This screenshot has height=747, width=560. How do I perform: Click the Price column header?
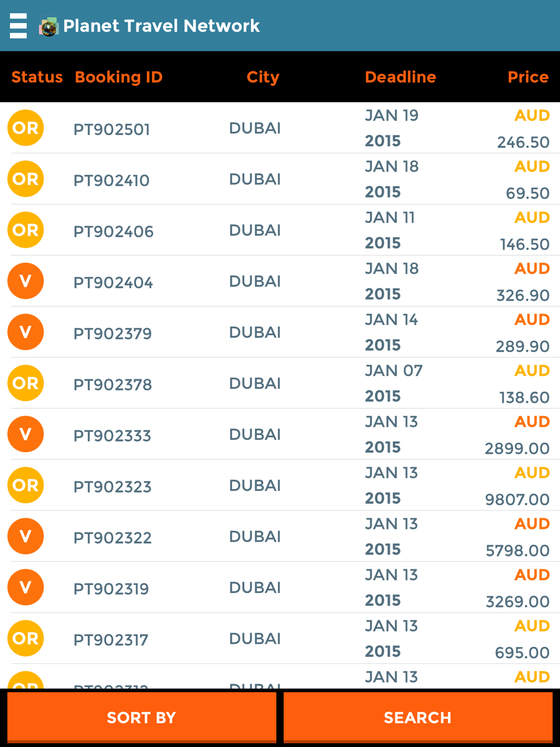coord(528,77)
